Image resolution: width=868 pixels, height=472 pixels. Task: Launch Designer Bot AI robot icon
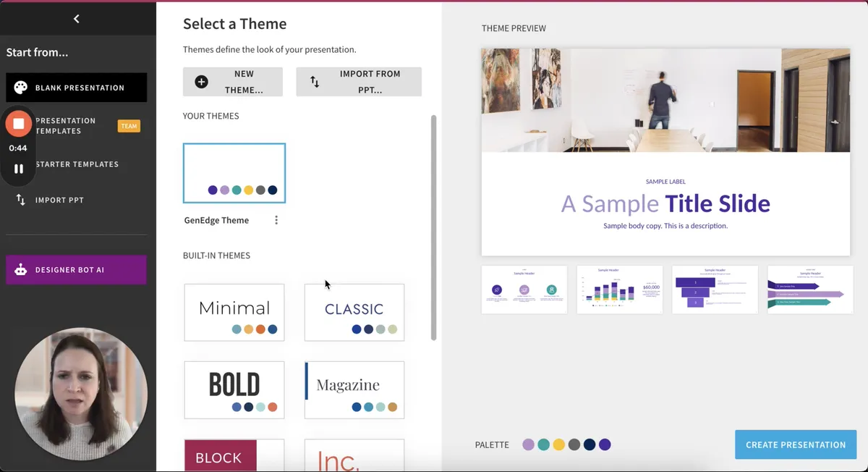point(21,270)
